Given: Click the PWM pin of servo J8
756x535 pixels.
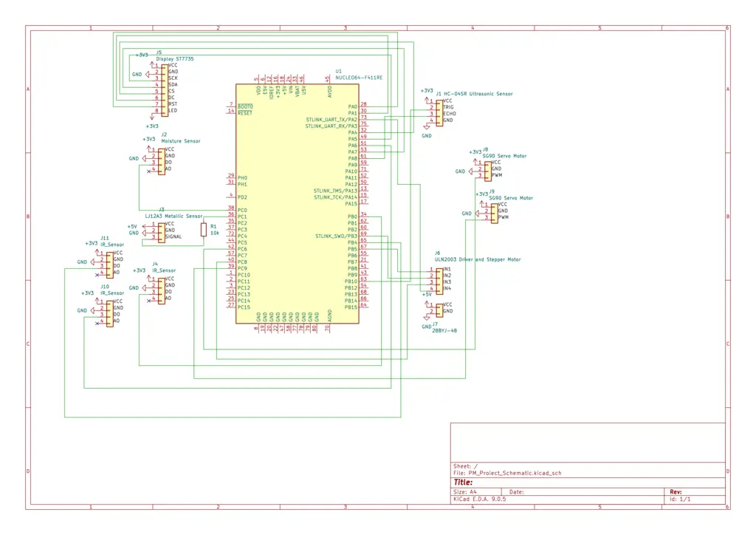Looking at the screenshot, I should (x=497, y=175).
